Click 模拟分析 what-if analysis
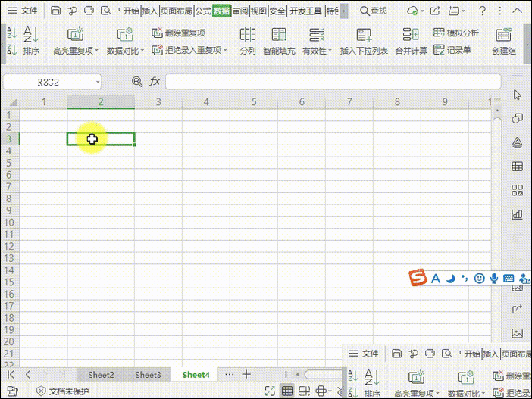 pos(456,33)
